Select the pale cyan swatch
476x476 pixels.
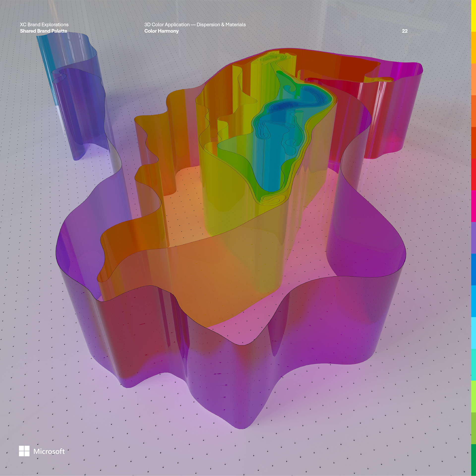coord(473,333)
